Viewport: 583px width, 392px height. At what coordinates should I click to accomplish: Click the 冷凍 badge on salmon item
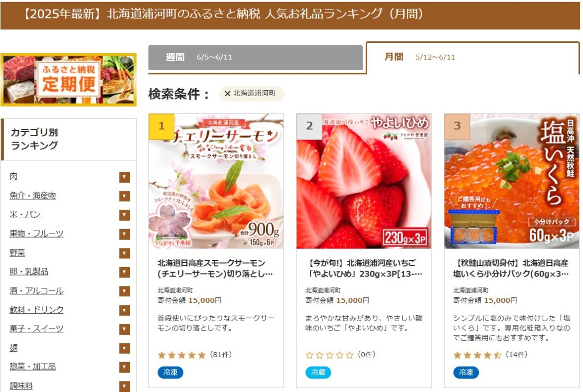pyautogui.click(x=170, y=372)
